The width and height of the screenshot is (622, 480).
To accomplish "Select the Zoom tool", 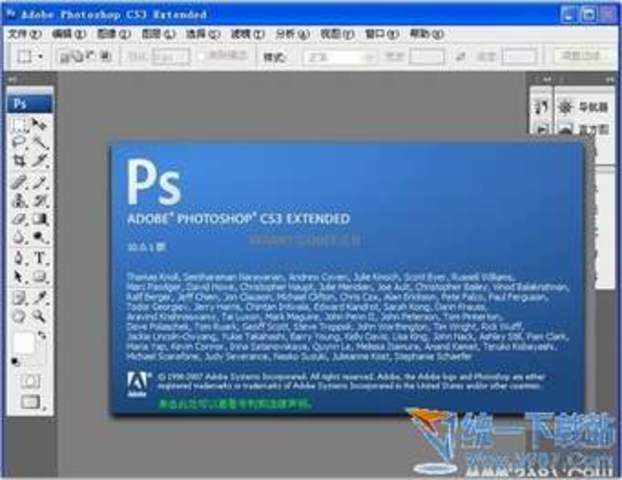I will coord(40,316).
